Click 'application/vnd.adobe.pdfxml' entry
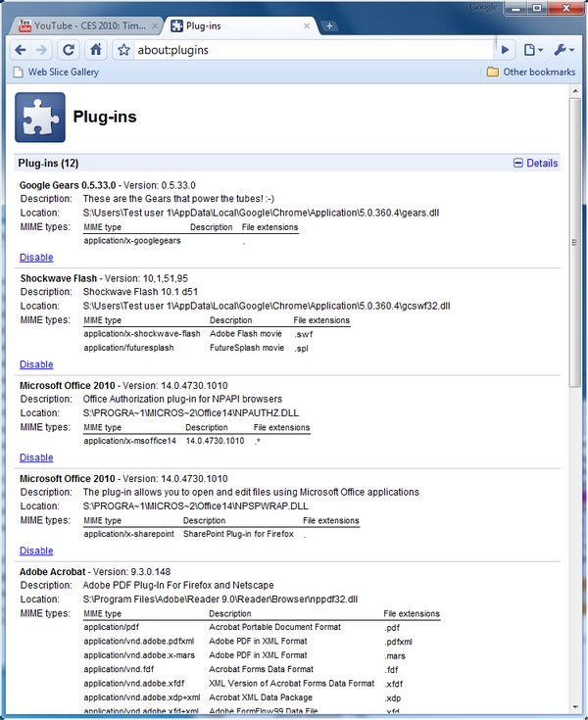The width and height of the screenshot is (588, 720). tap(139, 642)
